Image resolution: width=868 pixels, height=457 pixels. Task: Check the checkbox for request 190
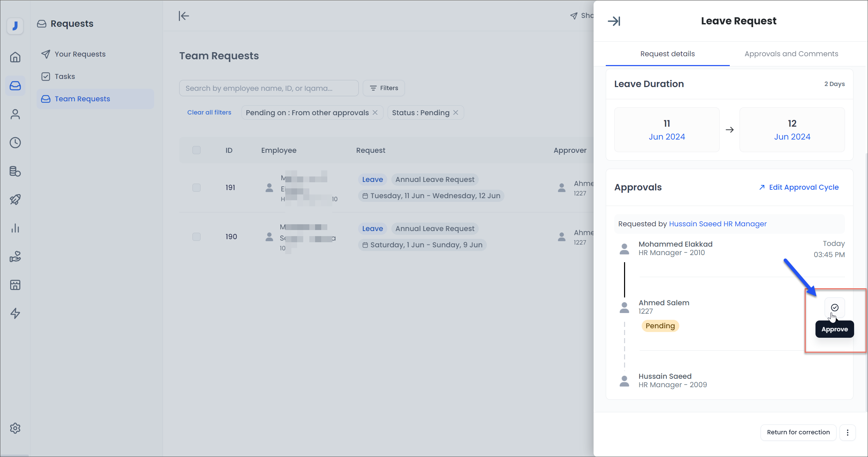pyautogui.click(x=197, y=237)
